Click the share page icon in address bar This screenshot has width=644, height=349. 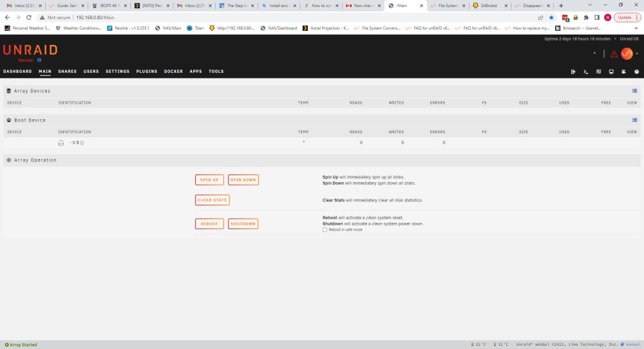tap(540, 17)
